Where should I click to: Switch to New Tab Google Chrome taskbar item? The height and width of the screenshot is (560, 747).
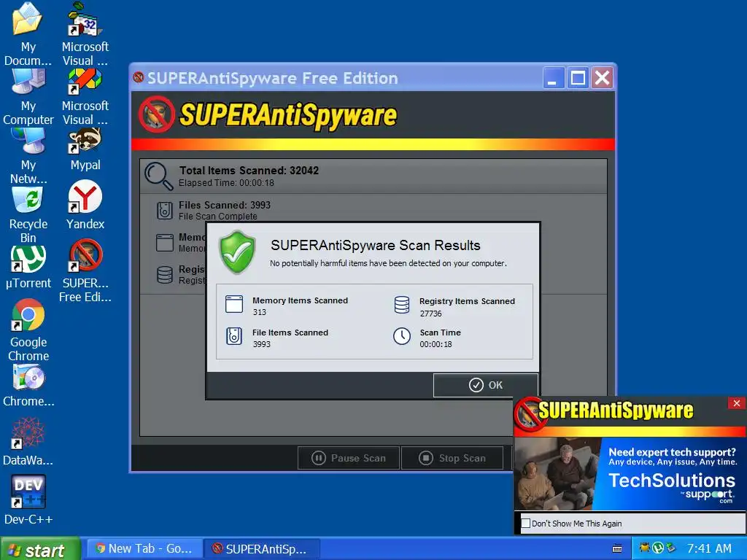(x=144, y=549)
